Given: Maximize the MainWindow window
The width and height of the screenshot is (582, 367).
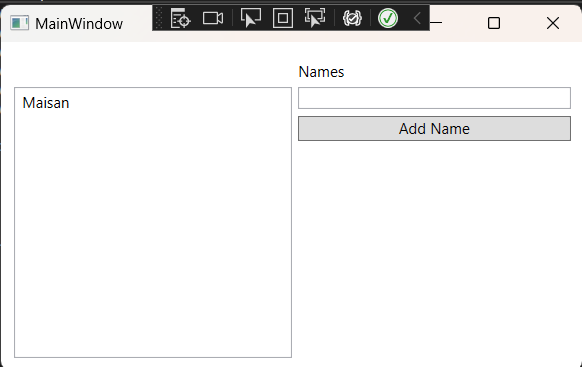Looking at the screenshot, I should (494, 23).
